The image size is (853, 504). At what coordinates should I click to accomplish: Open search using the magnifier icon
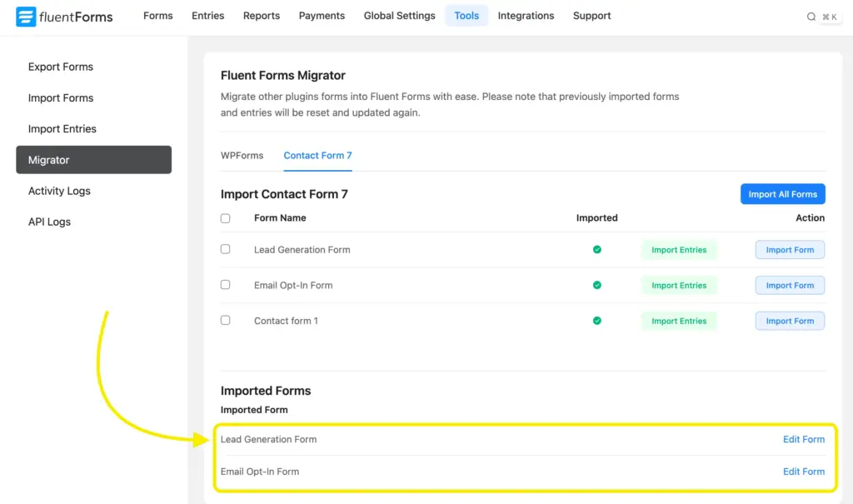(811, 16)
